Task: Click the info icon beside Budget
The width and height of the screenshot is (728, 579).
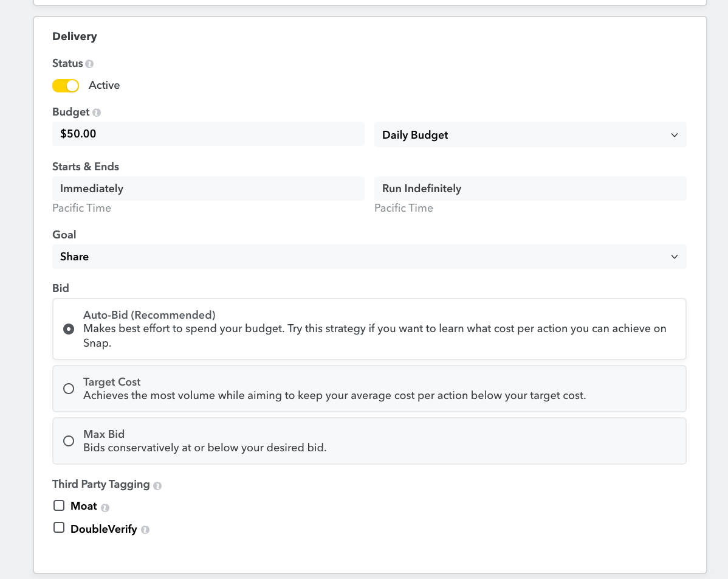Action: (x=97, y=113)
